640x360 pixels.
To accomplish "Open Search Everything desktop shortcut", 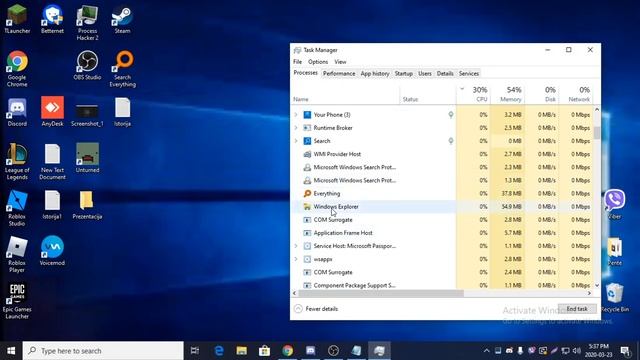I will coord(122,69).
